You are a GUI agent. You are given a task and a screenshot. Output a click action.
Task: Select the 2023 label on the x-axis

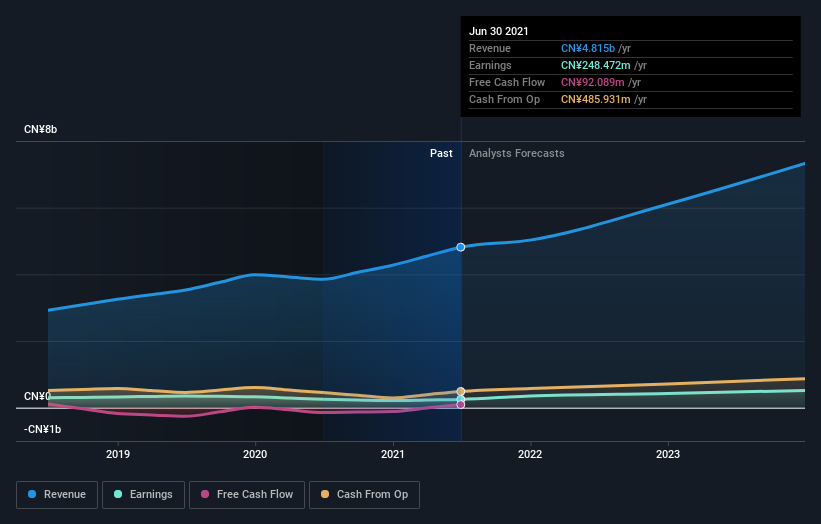[668, 454]
